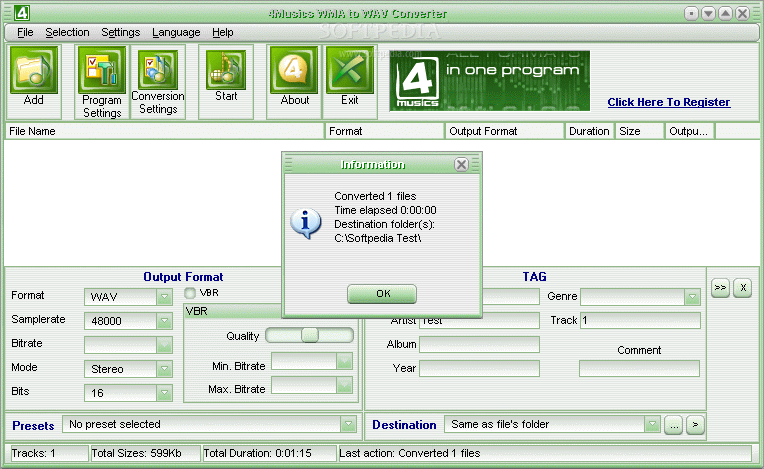
Task: Expand the Mode Stereo dropdown
Action: [164, 369]
